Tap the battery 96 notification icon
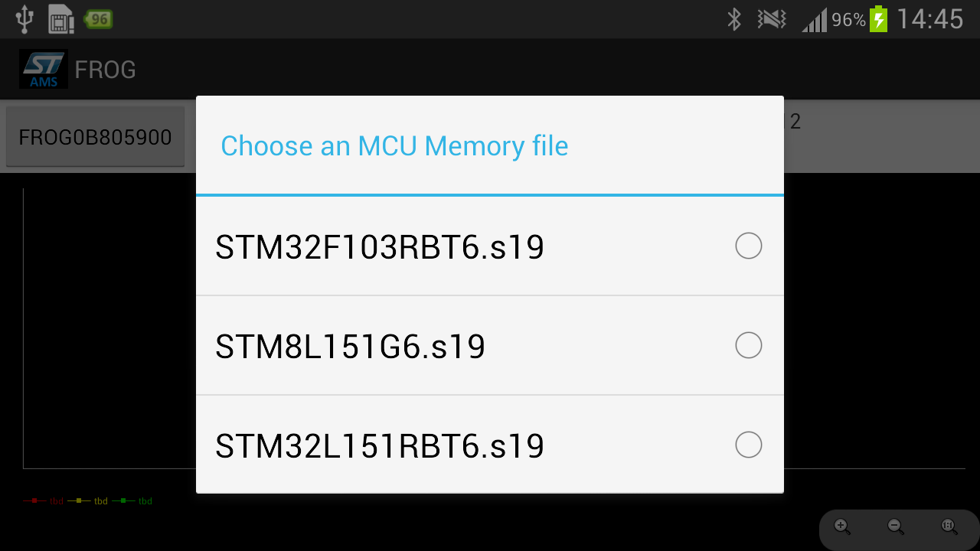This screenshot has width=980, height=551. (x=99, y=19)
